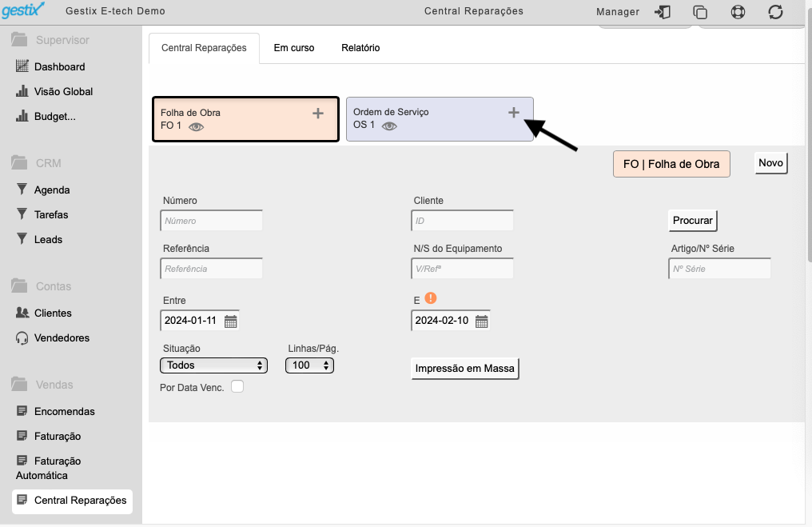Toggle the eye icon on OS 1 card
The height and width of the screenshot is (527, 812).
click(389, 126)
